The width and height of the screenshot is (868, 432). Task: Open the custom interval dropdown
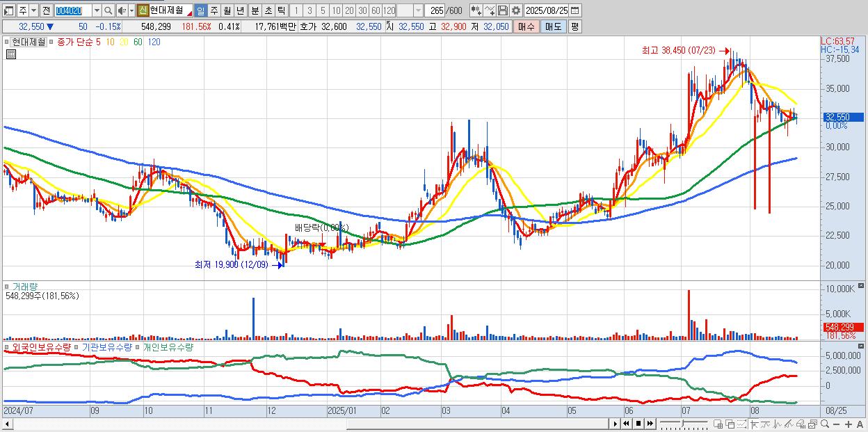tap(418, 10)
